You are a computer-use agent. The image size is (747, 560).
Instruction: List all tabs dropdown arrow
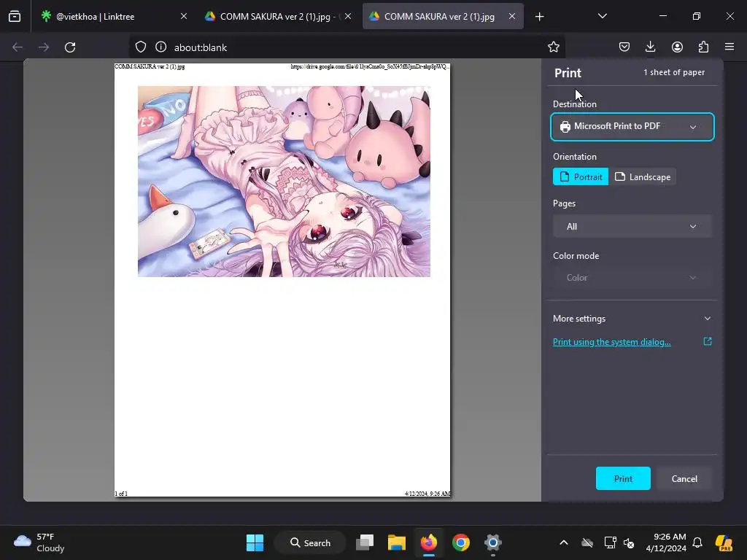point(602,16)
